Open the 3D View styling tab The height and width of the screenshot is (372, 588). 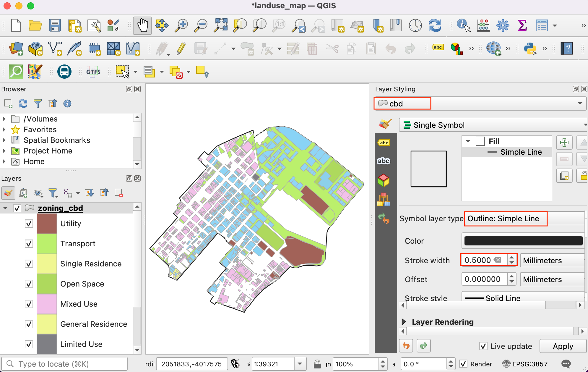click(384, 180)
